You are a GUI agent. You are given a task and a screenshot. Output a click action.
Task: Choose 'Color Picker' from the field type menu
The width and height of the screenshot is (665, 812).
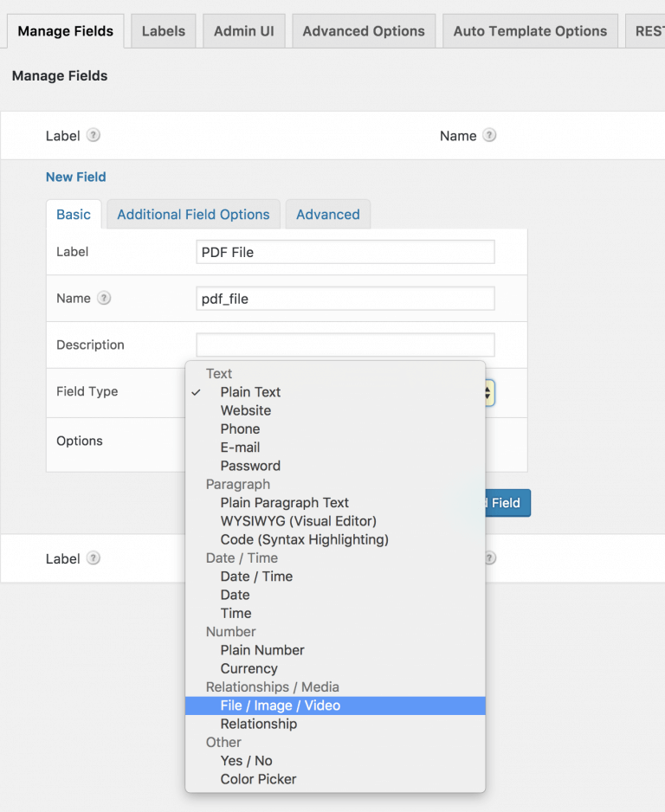(258, 779)
